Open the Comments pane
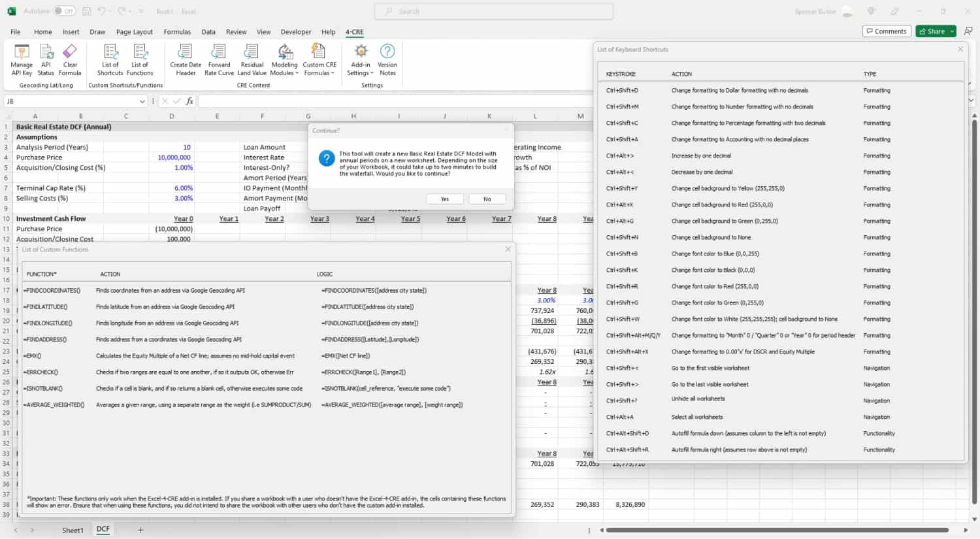Image resolution: width=980 pixels, height=539 pixels. (887, 31)
